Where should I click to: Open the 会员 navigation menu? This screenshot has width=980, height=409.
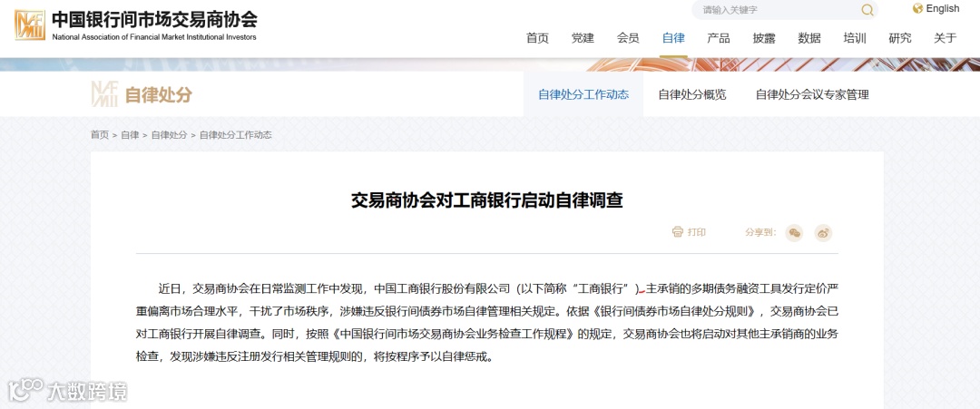point(628,38)
